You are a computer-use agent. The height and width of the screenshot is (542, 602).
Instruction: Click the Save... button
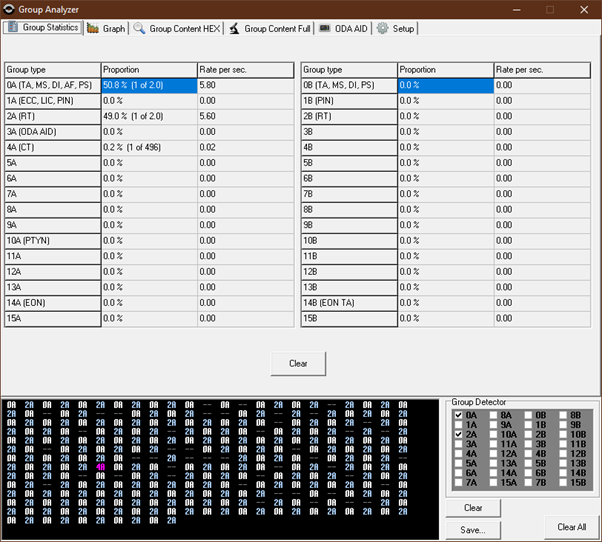(474, 530)
